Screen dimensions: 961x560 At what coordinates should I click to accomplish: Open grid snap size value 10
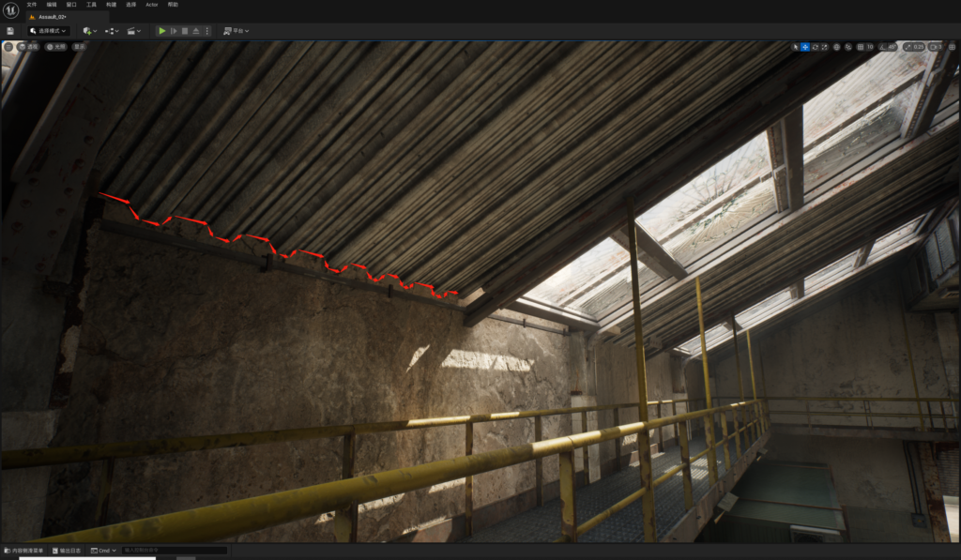click(870, 47)
